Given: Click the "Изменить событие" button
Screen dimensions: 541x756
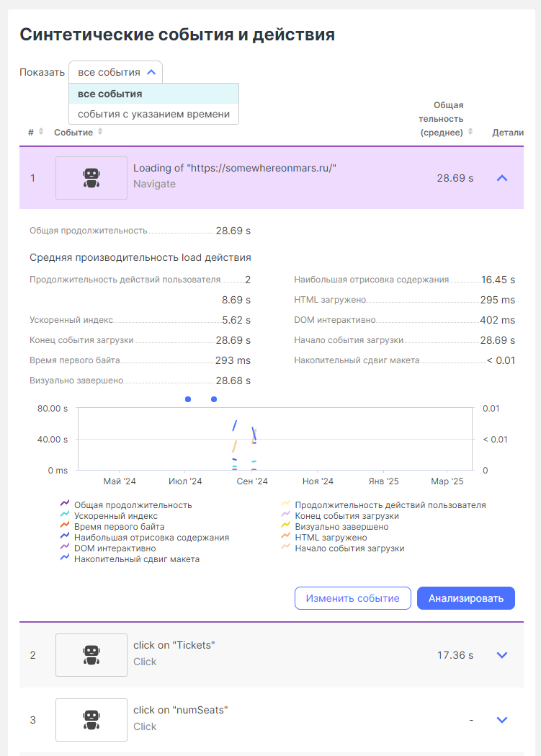Looking at the screenshot, I should (x=352, y=598).
